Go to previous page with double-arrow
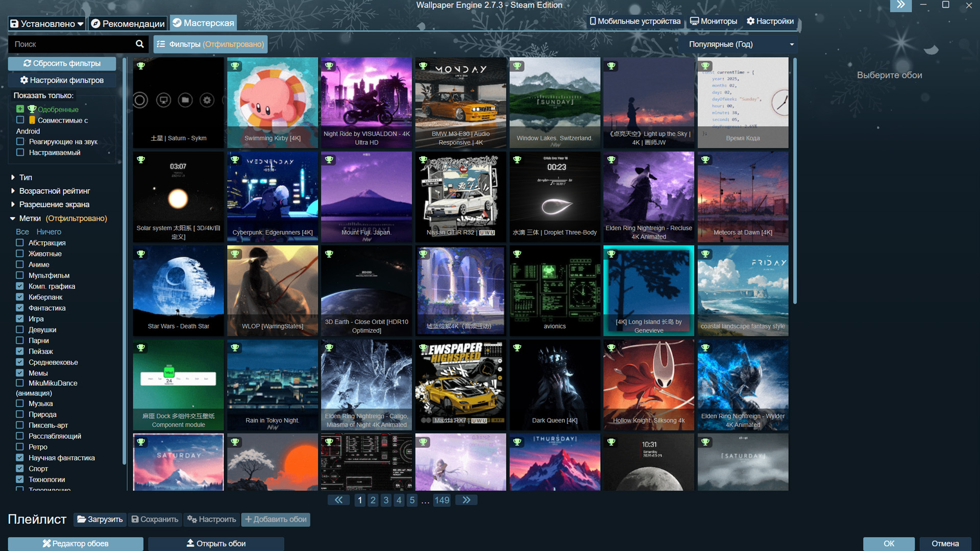Image resolution: width=980 pixels, height=551 pixels. (x=338, y=500)
